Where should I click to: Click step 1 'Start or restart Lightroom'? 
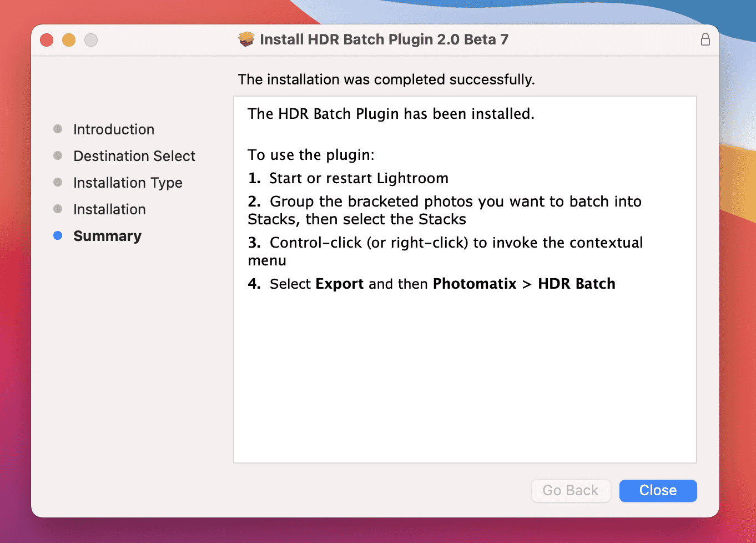(x=348, y=178)
